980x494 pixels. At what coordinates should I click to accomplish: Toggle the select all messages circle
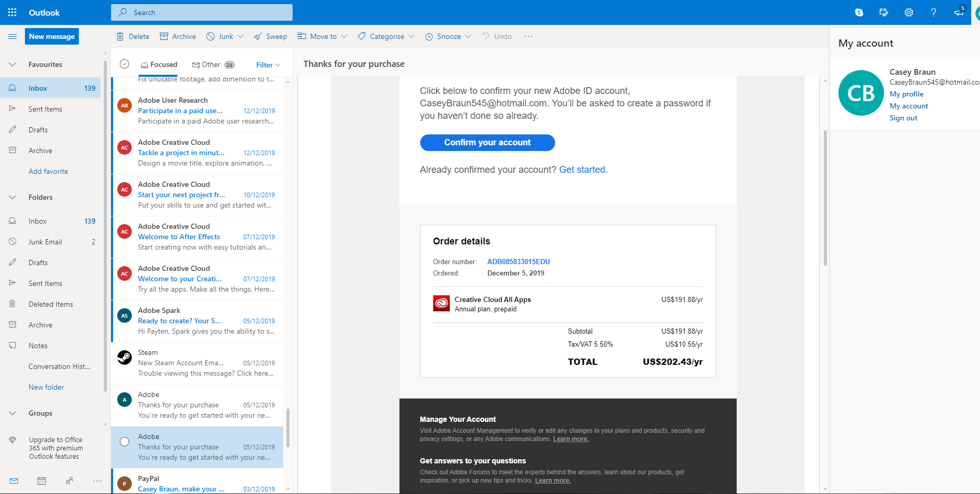125,64
